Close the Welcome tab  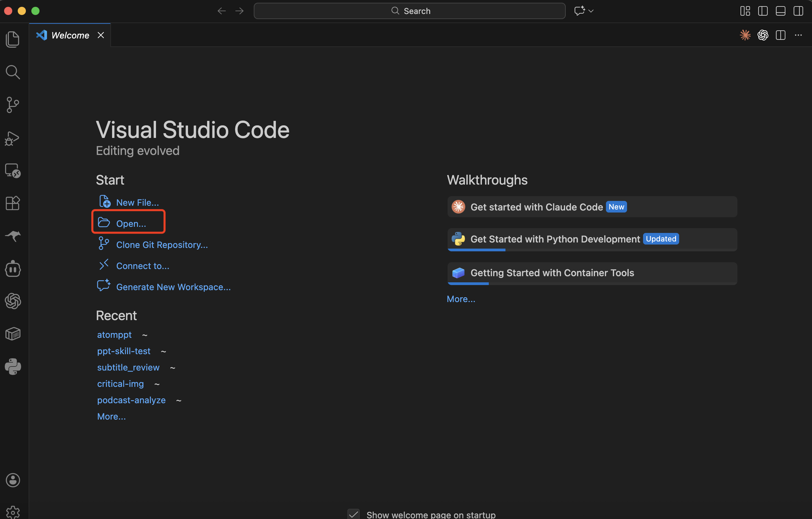[101, 35]
